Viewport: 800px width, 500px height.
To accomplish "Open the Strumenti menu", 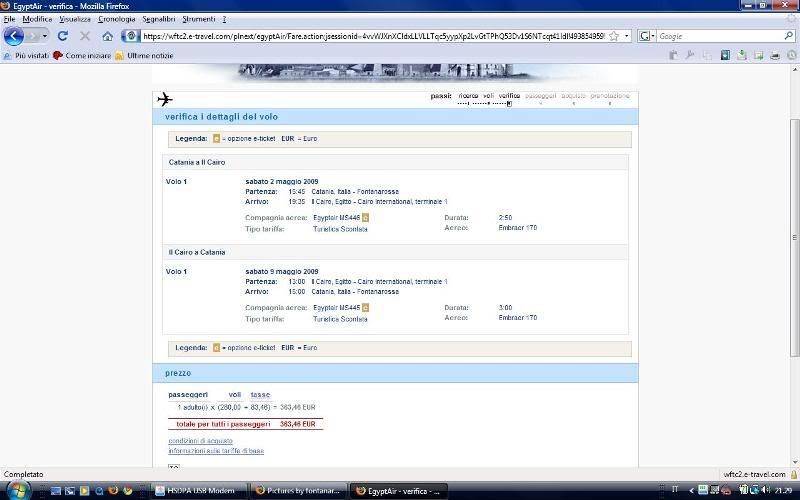I will (x=198, y=19).
